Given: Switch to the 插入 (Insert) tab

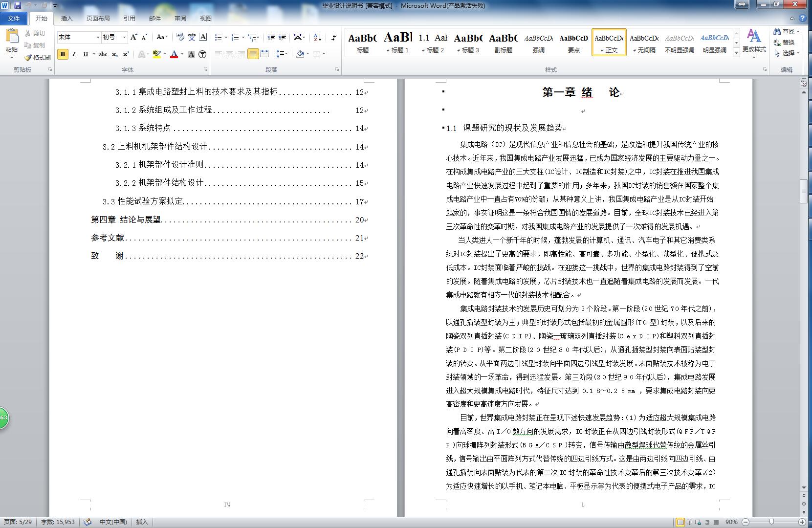Looking at the screenshot, I should click(x=66, y=19).
